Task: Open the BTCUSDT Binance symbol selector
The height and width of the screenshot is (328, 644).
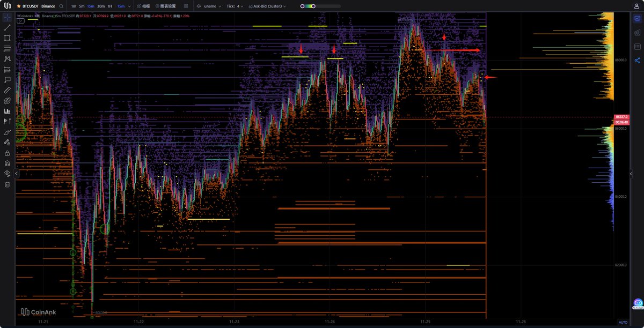Action: [x=39, y=6]
